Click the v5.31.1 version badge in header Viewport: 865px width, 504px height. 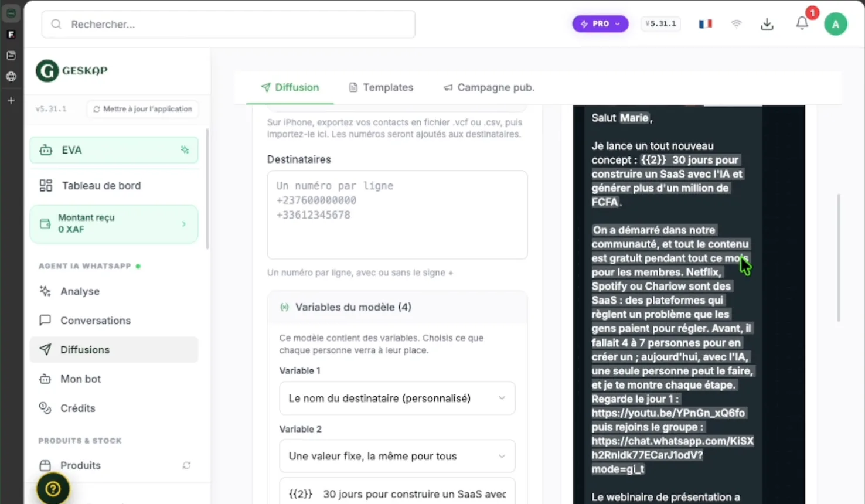tap(660, 24)
